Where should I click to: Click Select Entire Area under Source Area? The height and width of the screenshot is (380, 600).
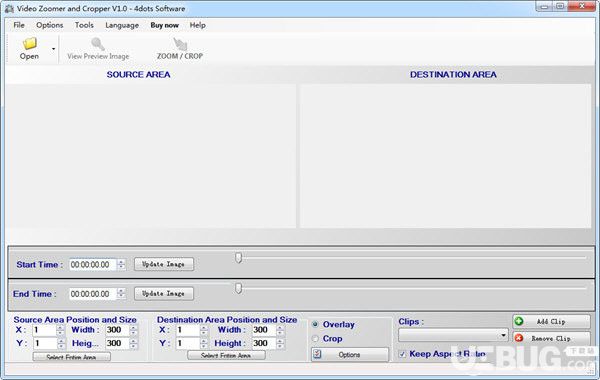pyautogui.click(x=72, y=357)
